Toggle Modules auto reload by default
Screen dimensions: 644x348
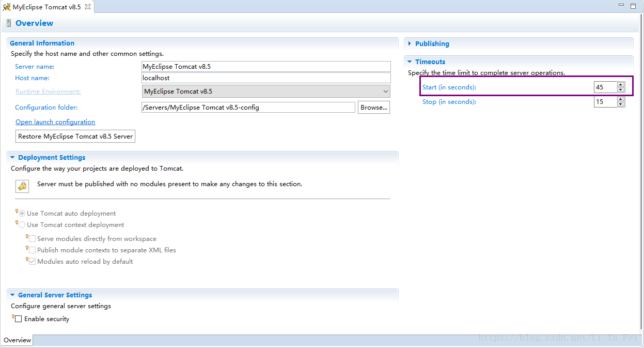pyautogui.click(x=32, y=262)
